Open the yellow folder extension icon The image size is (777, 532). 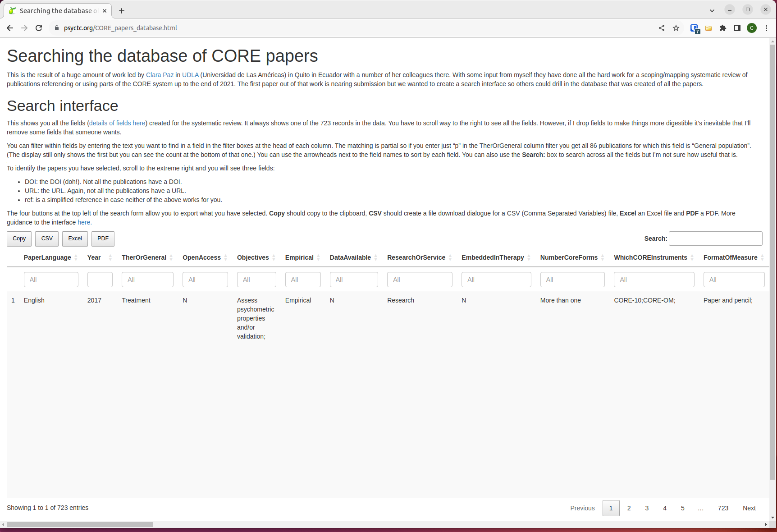(x=708, y=28)
